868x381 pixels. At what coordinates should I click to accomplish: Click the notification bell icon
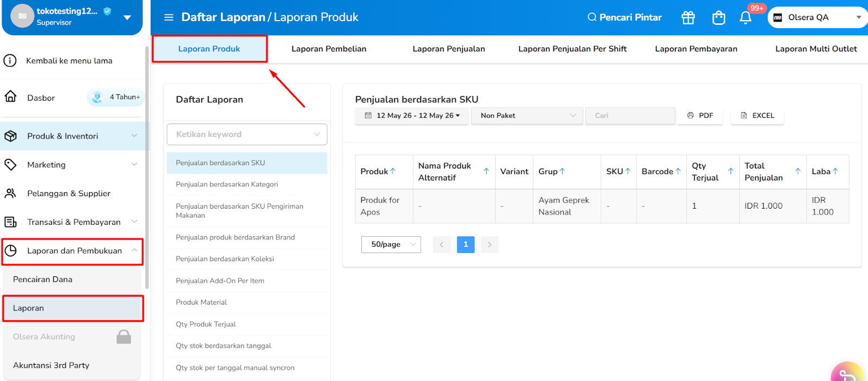[745, 18]
